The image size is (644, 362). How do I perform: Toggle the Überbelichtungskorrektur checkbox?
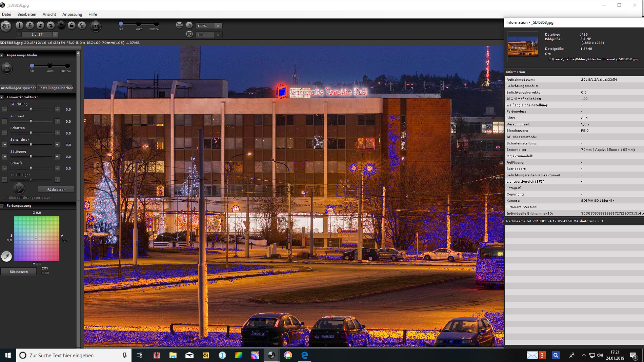5,197
